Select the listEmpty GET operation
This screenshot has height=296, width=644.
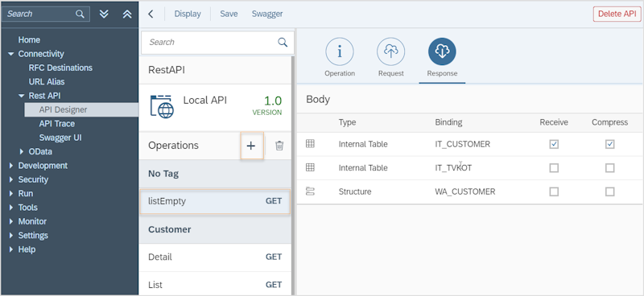[x=215, y=201]
